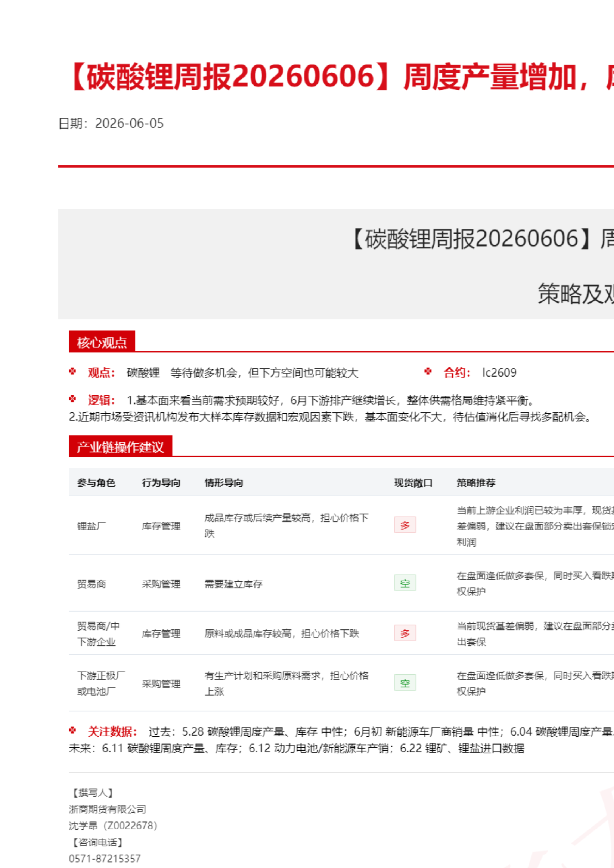Select contract code lc2609

(x=499, y=373)
